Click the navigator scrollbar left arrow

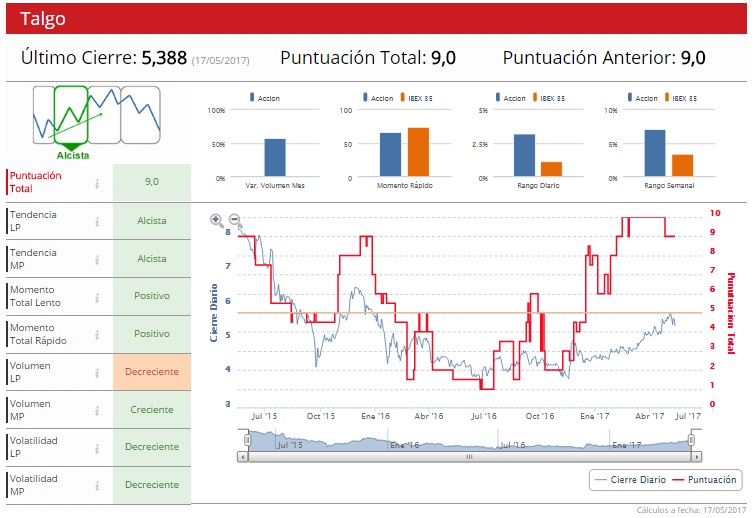tap(243, 457)
